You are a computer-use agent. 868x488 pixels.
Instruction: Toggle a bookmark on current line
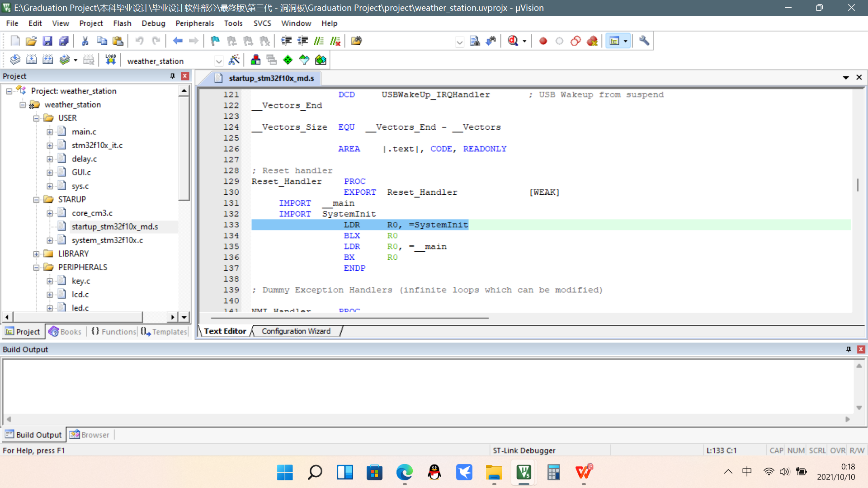coord(214,41)
